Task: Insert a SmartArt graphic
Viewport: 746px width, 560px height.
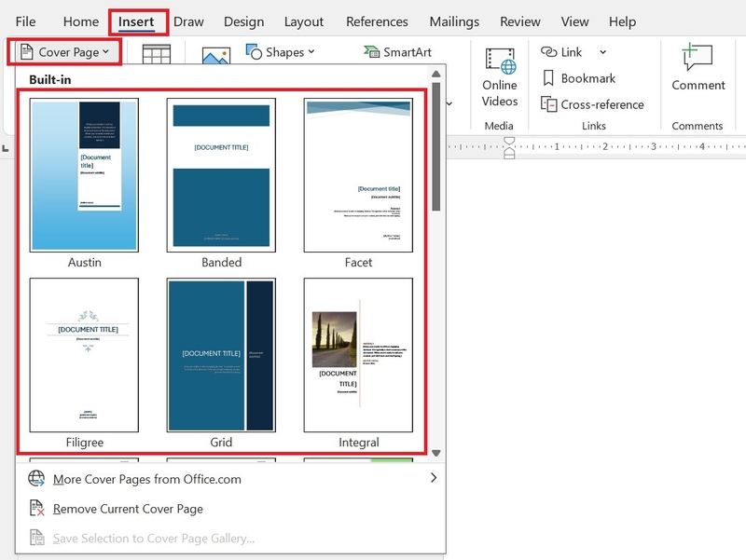Action: (397, 52)
